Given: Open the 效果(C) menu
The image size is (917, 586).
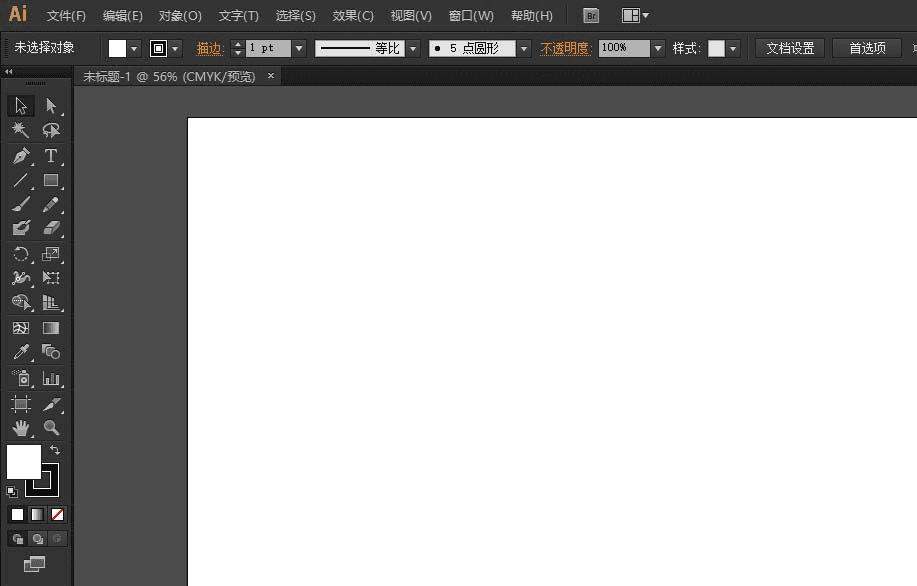Looking at the screenshot, I should pyautogui.click(x=353, y=16).
